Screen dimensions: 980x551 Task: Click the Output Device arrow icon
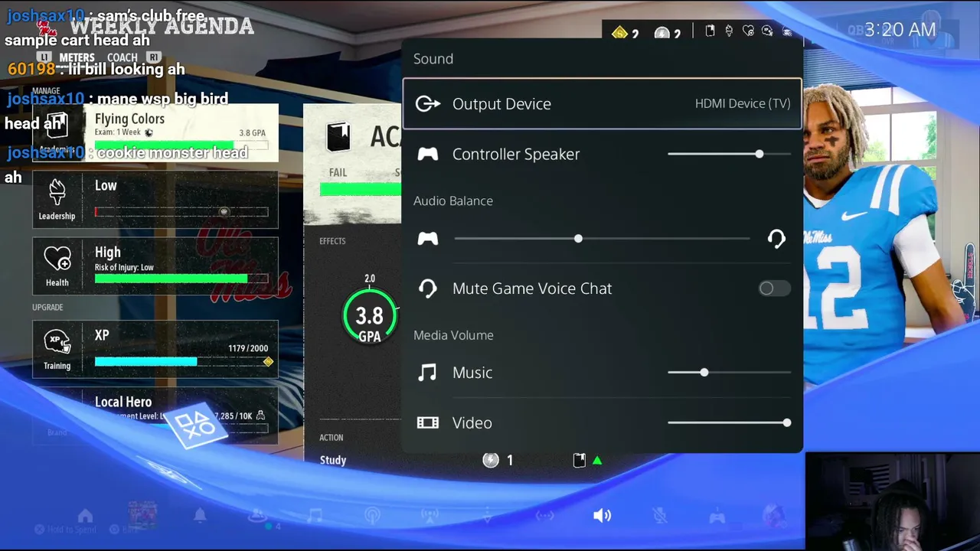pyautogui.click(x=428, y=103)
